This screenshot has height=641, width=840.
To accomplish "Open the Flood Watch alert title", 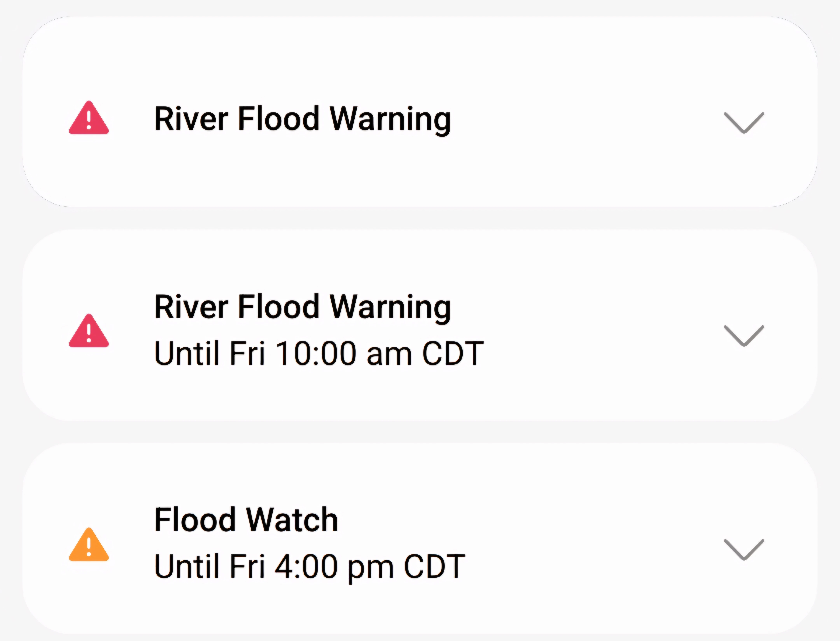I will [246, 520].
